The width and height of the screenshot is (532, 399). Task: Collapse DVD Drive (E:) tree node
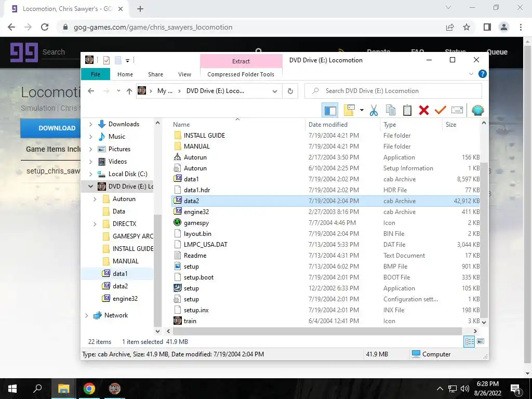point(90,187)
